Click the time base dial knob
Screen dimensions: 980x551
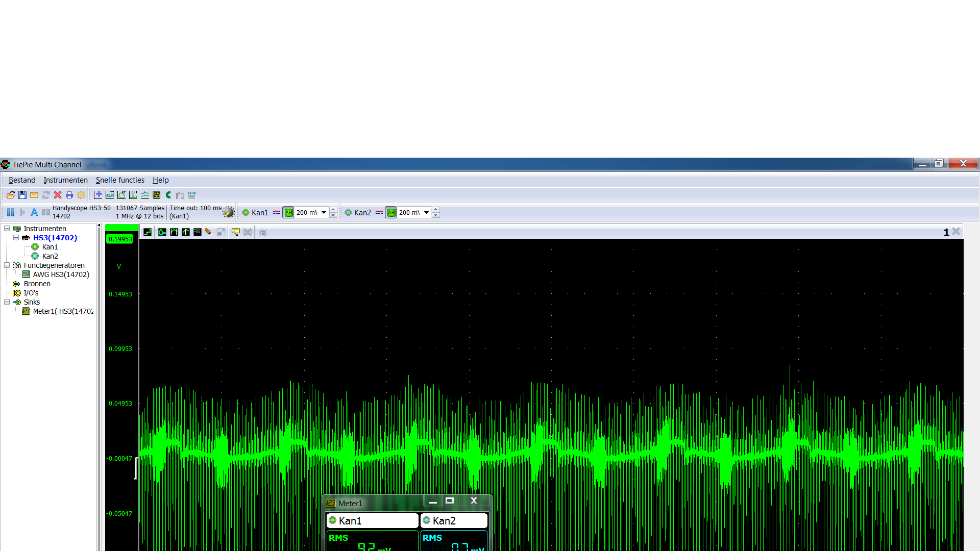[x=228, y=212]
